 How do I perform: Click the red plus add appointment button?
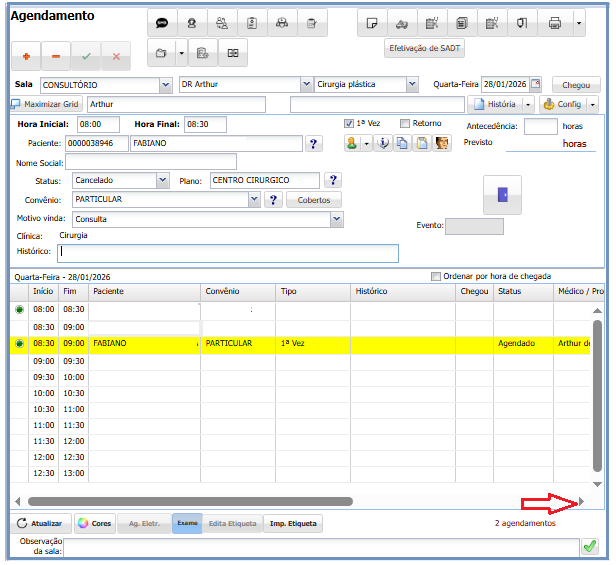[26, 57]
